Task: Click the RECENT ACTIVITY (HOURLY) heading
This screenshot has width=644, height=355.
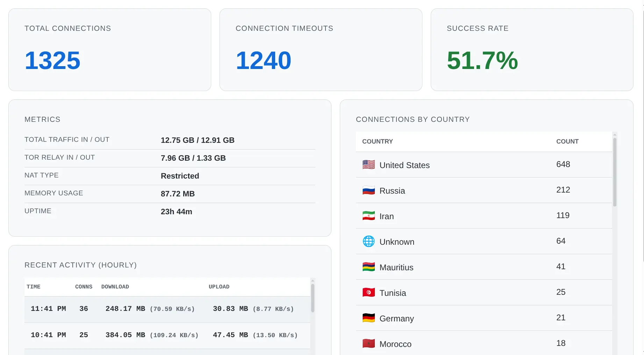Action: [x=80, y=265]
